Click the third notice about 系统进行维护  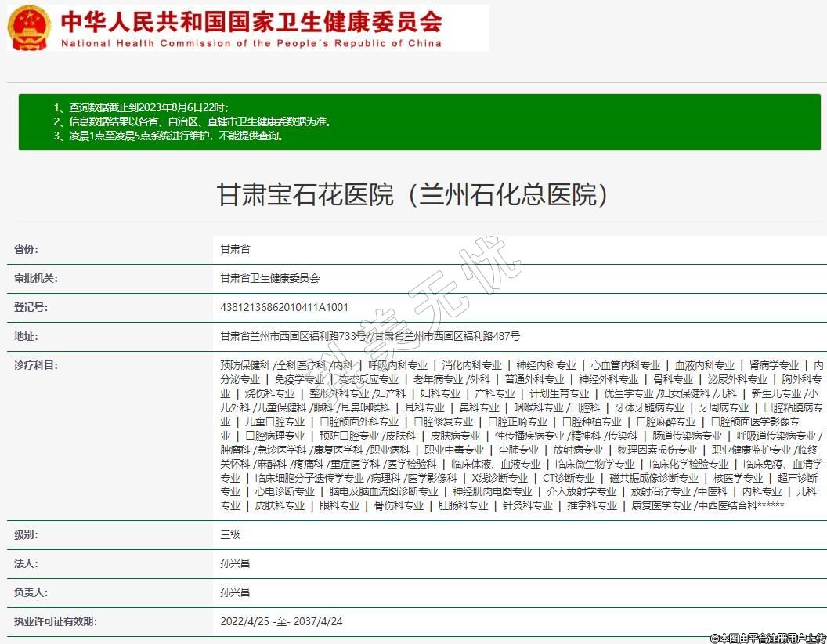tap(168, 136)
